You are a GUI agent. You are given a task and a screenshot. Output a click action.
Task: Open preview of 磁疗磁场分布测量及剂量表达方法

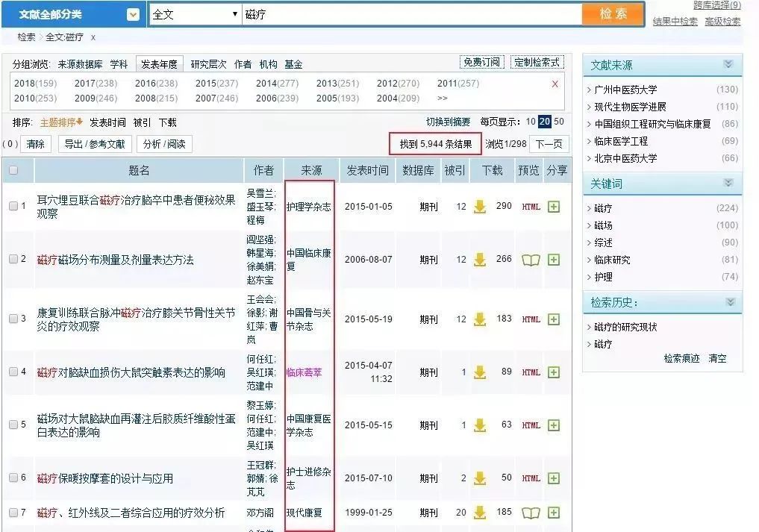(x=531, y=260)
